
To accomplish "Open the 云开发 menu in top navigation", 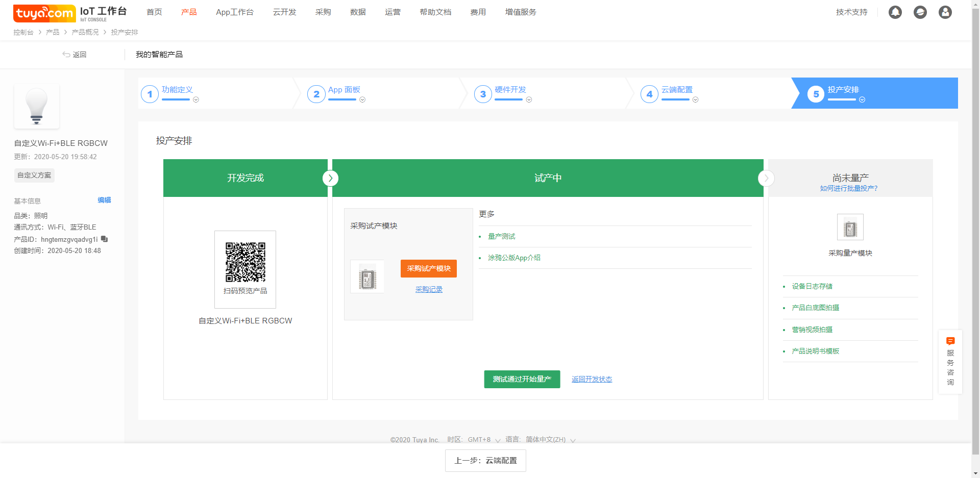I will tap(284, 12).
